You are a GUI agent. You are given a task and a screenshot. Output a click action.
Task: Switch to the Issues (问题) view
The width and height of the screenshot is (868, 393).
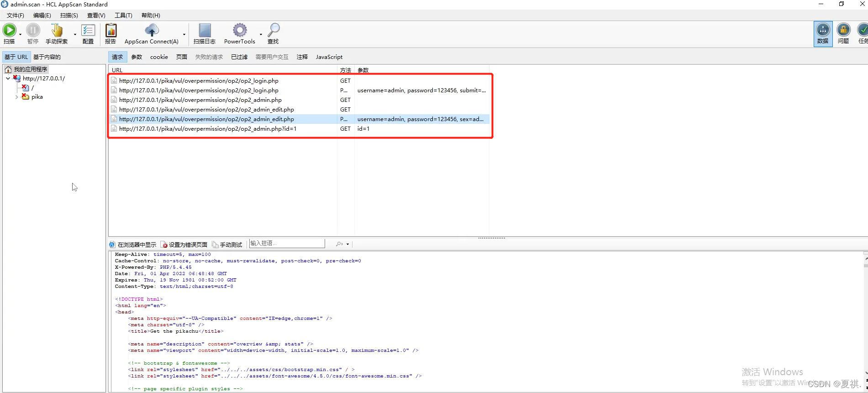[x=843, y=34]
